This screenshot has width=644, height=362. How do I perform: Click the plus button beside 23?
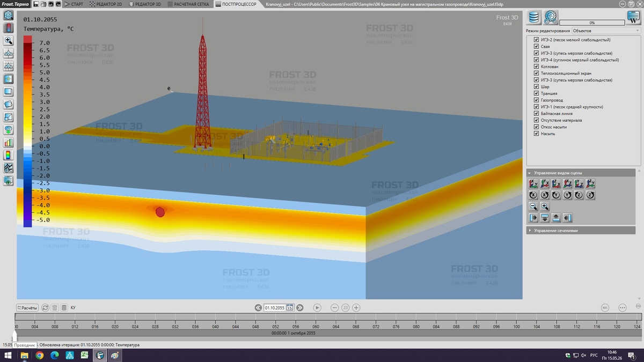coord(356,308)
